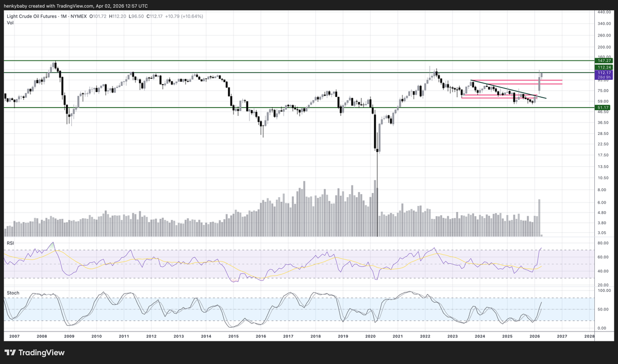Image resolution: width=618 pixels, height=364 pixels.
Task: Click the 3.05 price axis value
Action: tap(602, 233)
